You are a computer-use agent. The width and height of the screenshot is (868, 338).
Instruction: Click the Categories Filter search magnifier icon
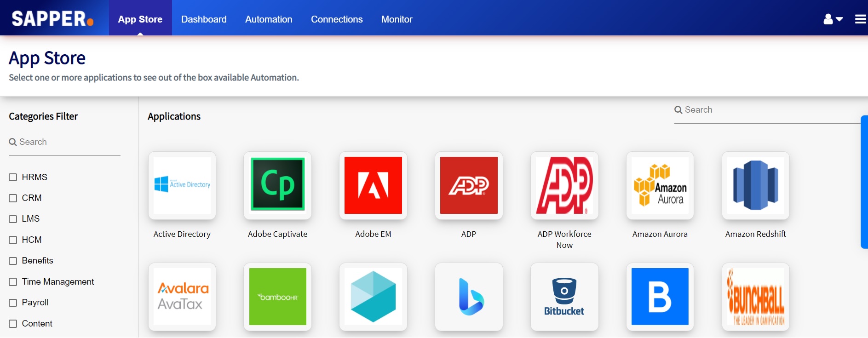13,142
